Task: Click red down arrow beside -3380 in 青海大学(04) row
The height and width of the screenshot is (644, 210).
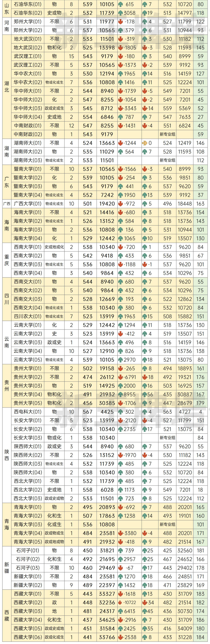Action: click(120, 533)
